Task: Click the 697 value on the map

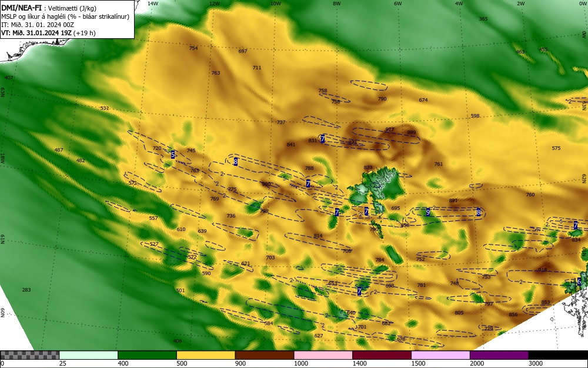Action: 243,51
